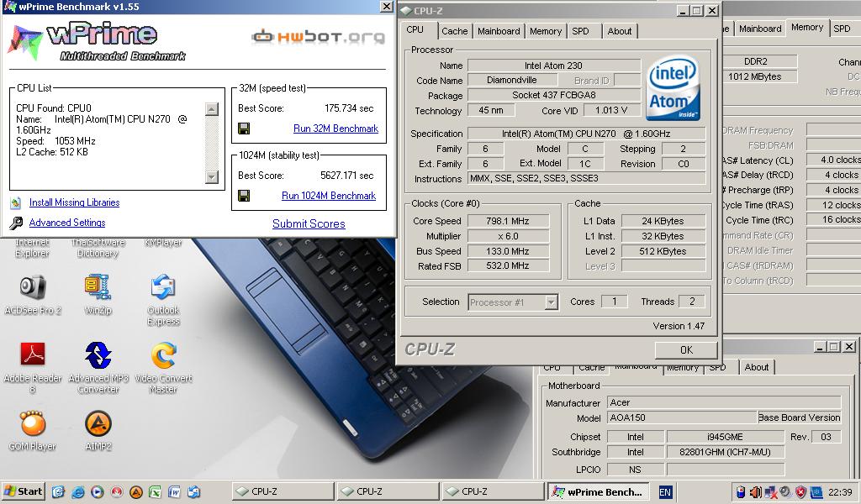The width and height of the screenshot is (861, 504).
Task: Select the Adobe Reader 8 desktop icon
Action: tap(33, 354)
